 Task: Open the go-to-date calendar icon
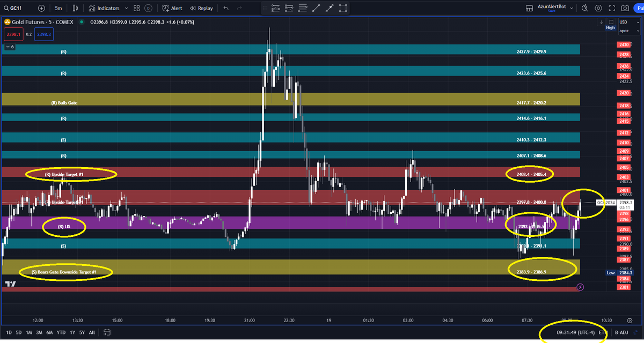pos(107,332)
